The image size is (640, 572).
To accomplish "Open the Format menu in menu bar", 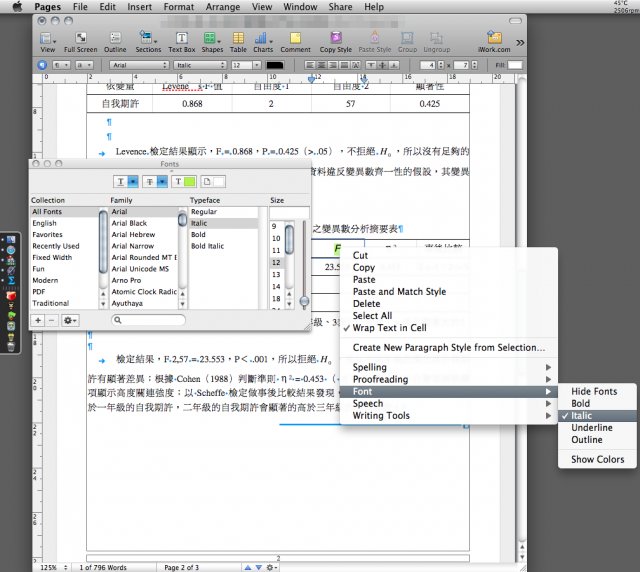I will (179, 7).
